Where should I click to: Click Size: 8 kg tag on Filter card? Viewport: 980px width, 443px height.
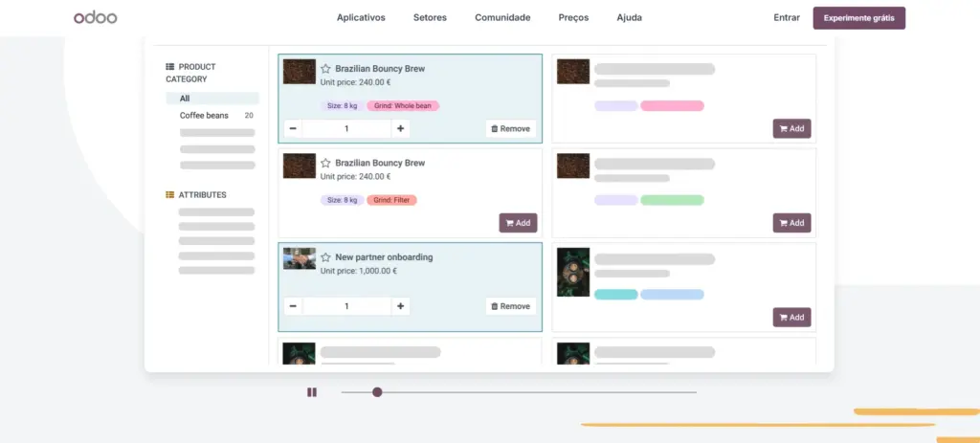click(x=343, y=200)
